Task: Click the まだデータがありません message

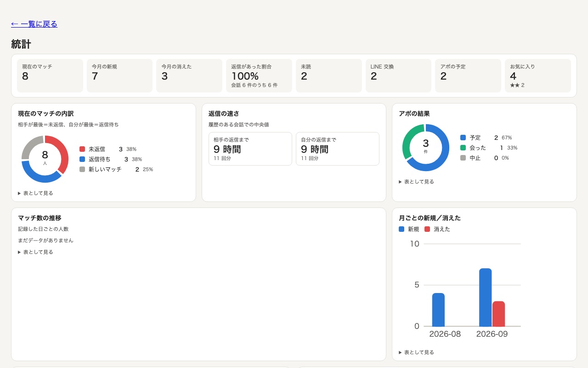Action: point(45,241)
